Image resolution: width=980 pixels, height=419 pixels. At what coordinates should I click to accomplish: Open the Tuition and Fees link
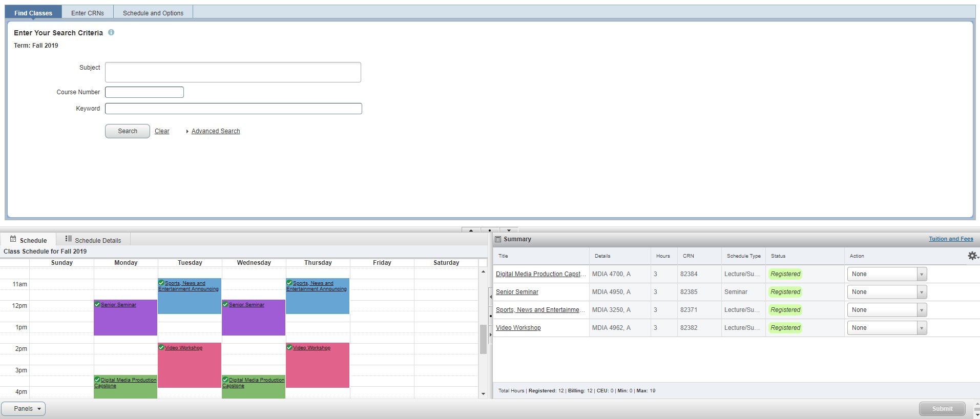coord(951,239)
